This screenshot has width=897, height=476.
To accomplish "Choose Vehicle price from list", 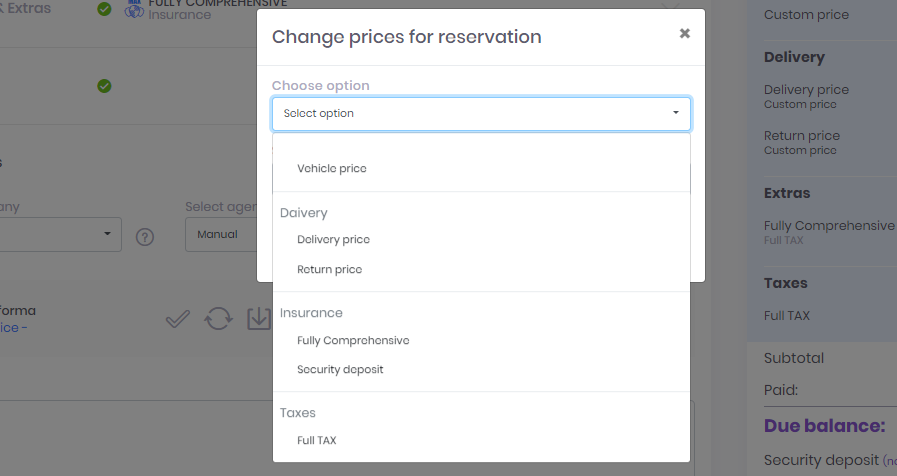I will [332, 169].
